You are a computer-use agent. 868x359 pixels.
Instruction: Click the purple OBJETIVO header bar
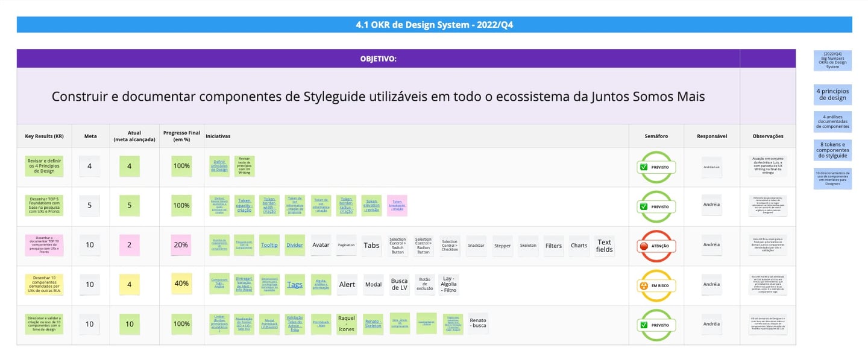[378, 59]
